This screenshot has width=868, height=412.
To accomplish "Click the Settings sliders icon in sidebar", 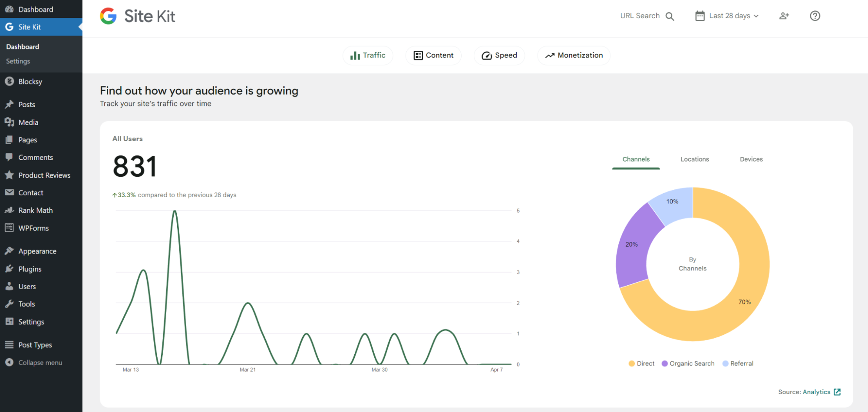I will pos(9,321).
